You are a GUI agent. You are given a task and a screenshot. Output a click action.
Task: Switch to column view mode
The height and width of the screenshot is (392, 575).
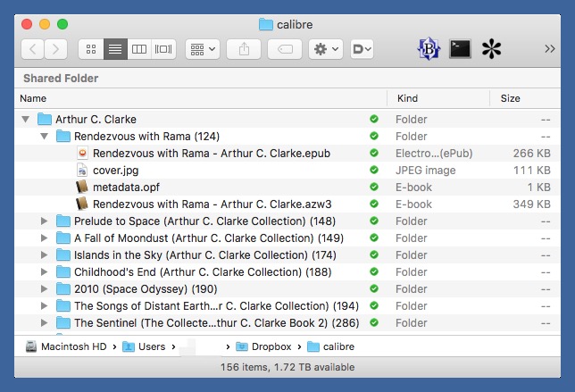pos(139,50)
